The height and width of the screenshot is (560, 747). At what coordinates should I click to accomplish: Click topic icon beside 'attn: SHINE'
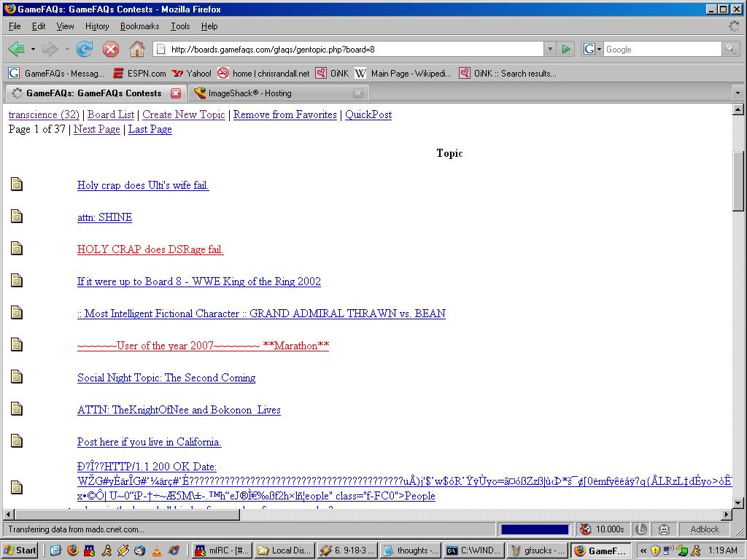click(17, 217)
